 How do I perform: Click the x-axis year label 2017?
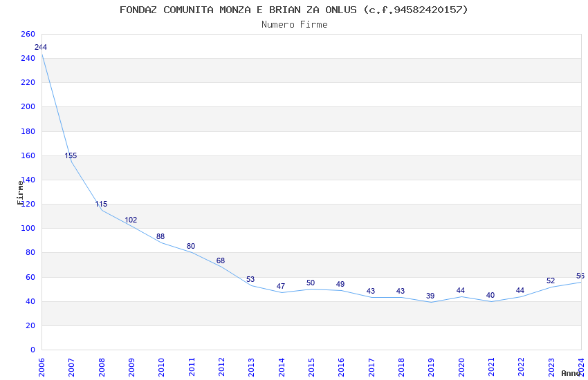tap(371, 367)
